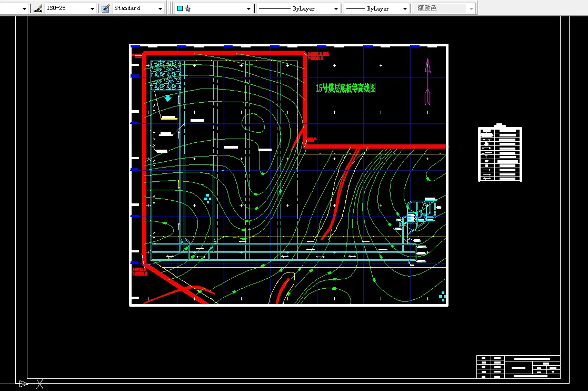Viewport: 588px width, 391px height.
Task: Open the cut-off dropdown arrow before the dimension icon
Action: [24, 8]
